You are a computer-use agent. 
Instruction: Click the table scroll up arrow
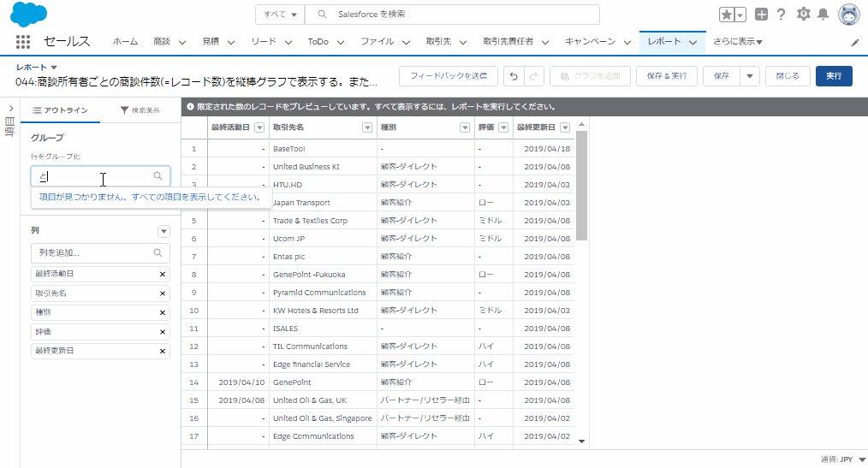581,124
